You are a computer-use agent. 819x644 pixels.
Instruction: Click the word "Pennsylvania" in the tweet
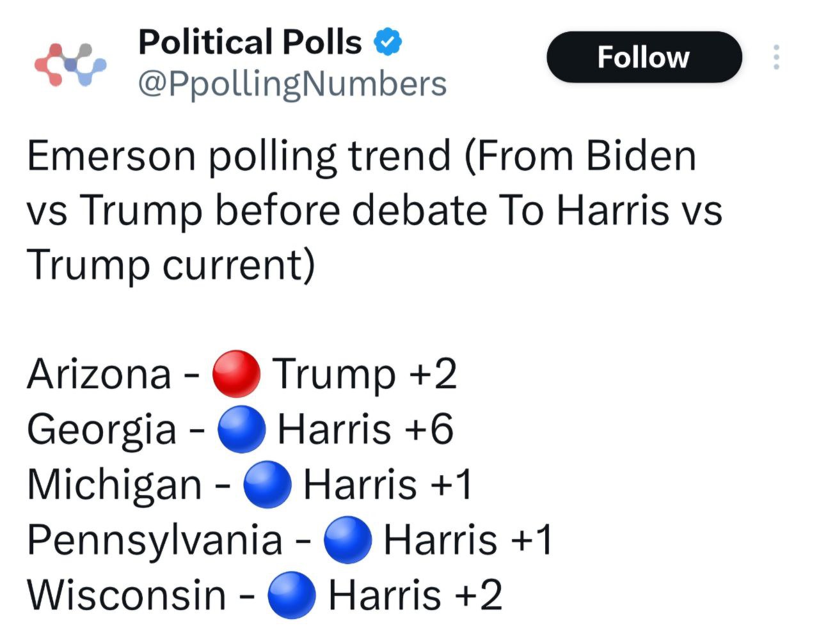click(x=155, y=540)
